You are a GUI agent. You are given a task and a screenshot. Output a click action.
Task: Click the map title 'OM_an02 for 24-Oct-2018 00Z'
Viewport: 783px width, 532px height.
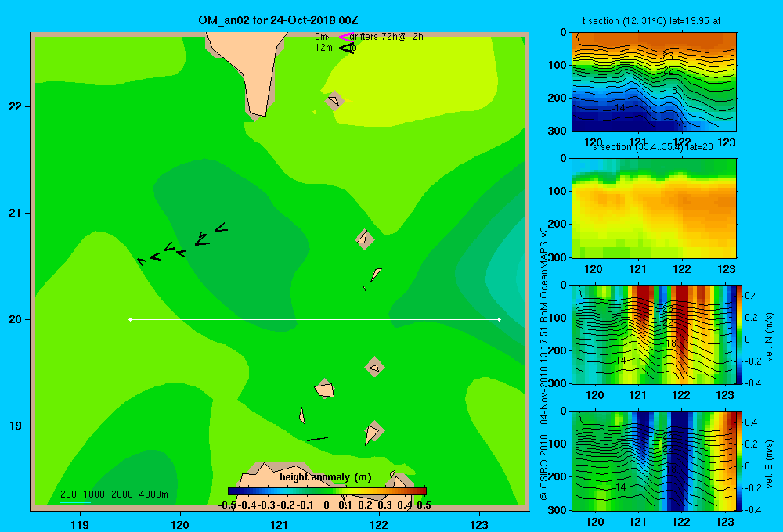[278, 20]
